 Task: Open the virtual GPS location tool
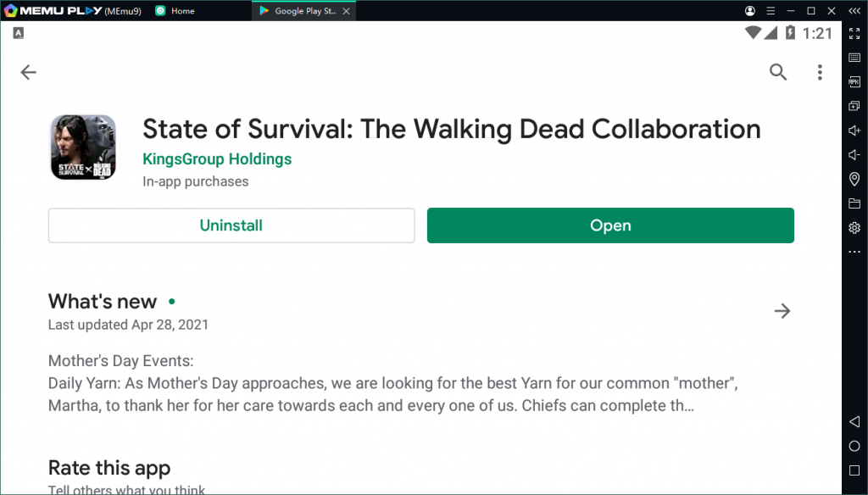coord(854,179)
